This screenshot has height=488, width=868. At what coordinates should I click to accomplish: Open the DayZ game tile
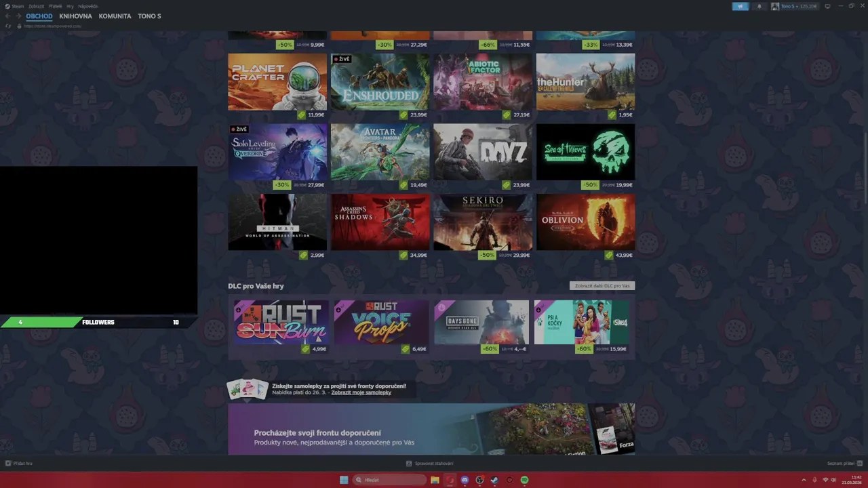pyautogui.click(x=483, y=152)
